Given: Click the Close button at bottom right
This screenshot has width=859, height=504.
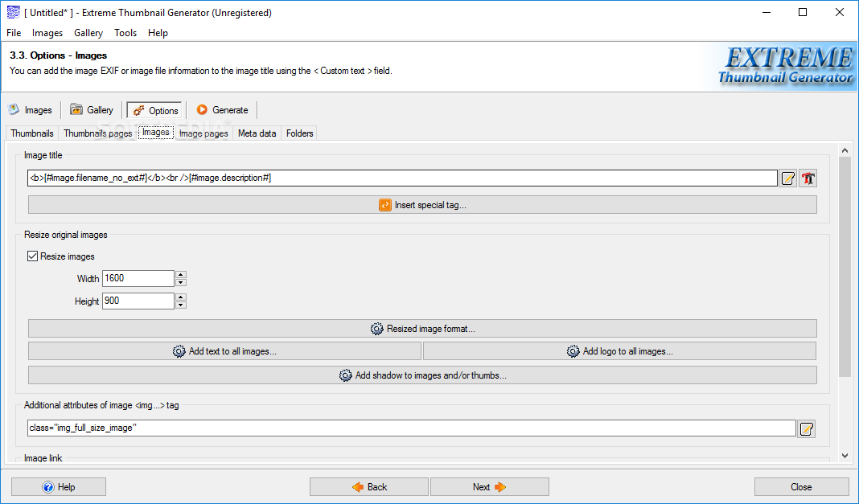Looking at the screenshot, I should pos(801,487).
